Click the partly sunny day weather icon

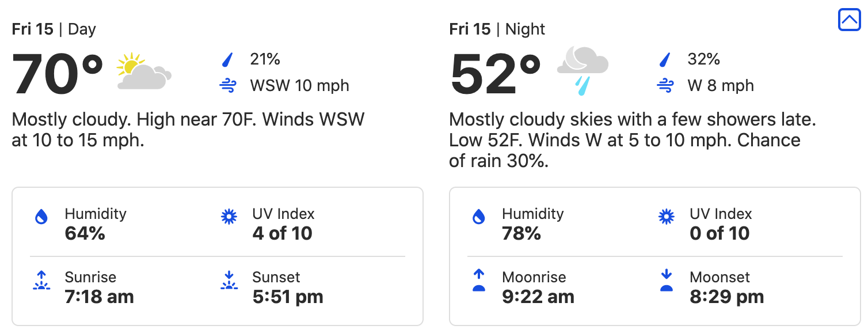point(143,71)
